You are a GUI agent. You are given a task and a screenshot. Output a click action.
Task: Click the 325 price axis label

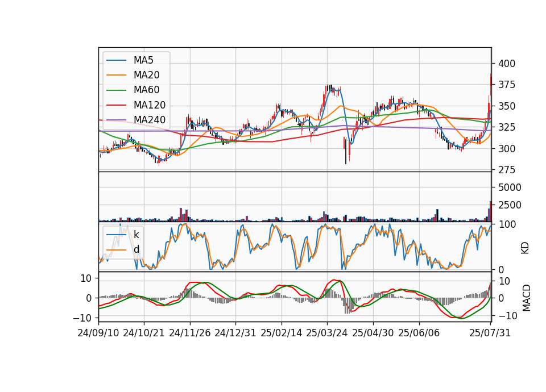tap(507, 127)
